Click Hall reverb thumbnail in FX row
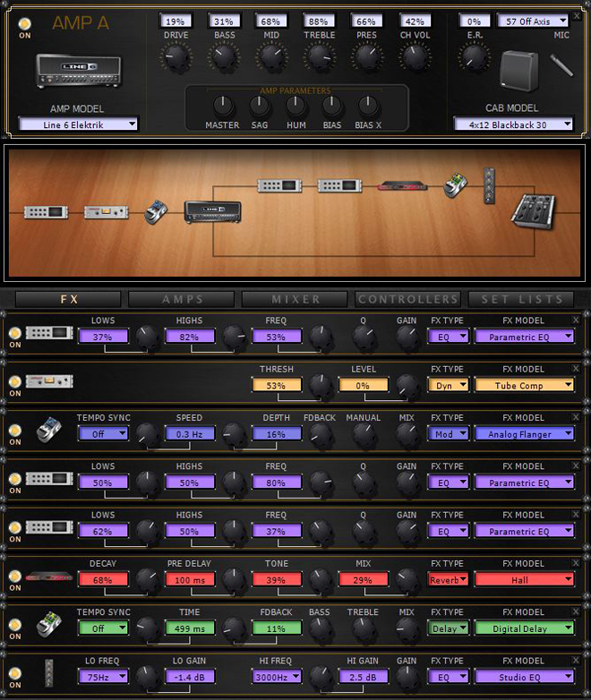Viewport: 591px width, 700px height. click(49, 576)
